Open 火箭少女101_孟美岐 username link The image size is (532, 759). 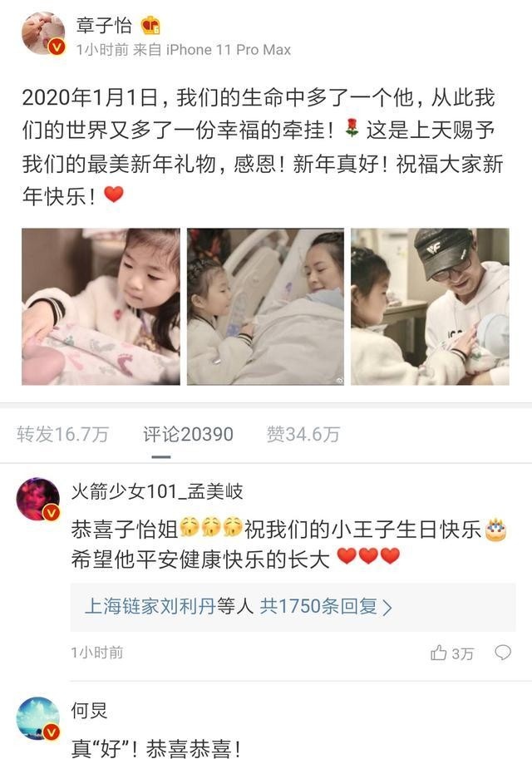point(157,491)
